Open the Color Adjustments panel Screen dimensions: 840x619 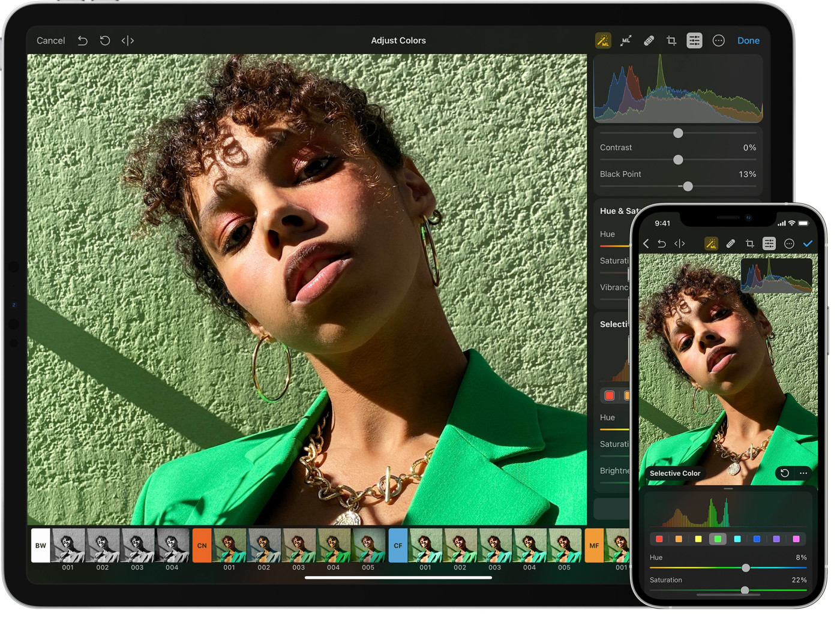[694, 40]
